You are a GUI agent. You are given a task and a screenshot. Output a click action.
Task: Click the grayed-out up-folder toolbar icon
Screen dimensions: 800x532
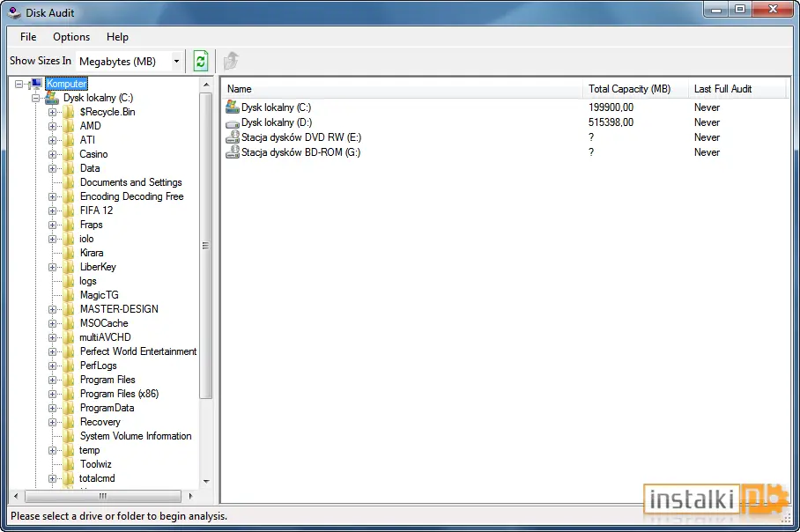pos(231,61)
